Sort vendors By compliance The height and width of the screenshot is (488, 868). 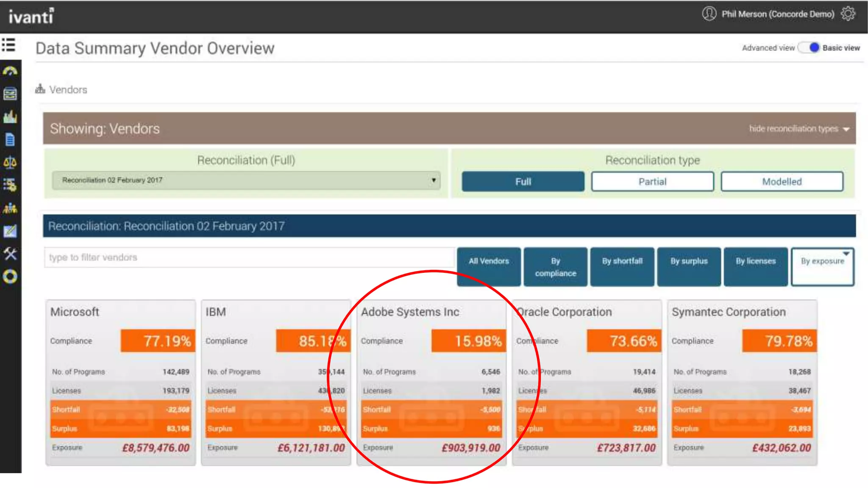click(x=556, y=267)
